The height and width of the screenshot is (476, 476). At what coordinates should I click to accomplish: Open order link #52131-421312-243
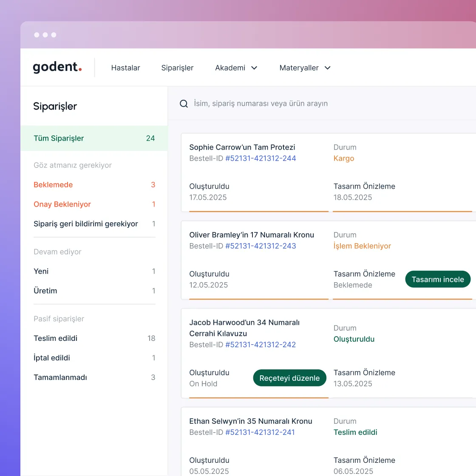(x=261, y=246)
